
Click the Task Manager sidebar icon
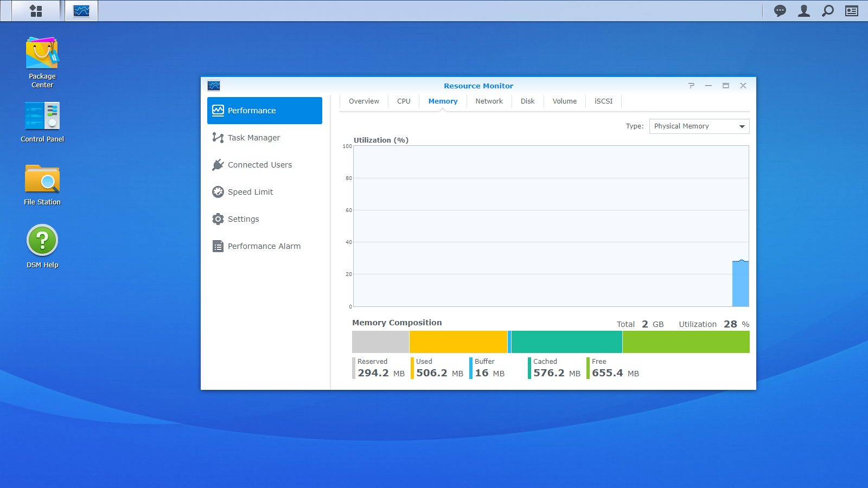pos(218,138)
